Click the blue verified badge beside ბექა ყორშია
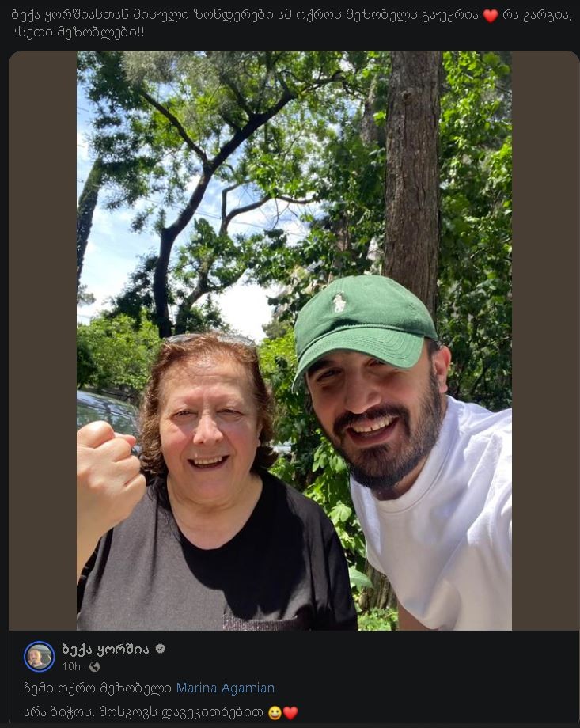The height and width of the screenshot is (728, 580). click(159, 648)
